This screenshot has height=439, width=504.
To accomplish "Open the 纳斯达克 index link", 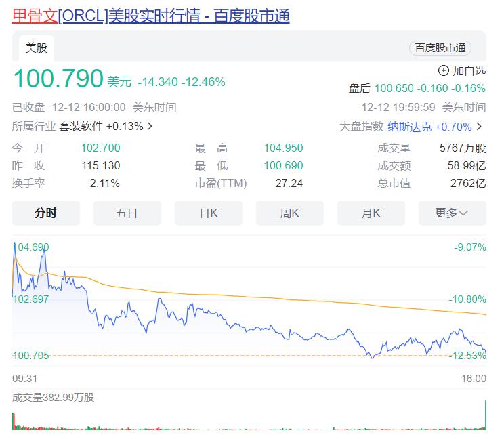I will pyautogui.click(x=409, y=127).
